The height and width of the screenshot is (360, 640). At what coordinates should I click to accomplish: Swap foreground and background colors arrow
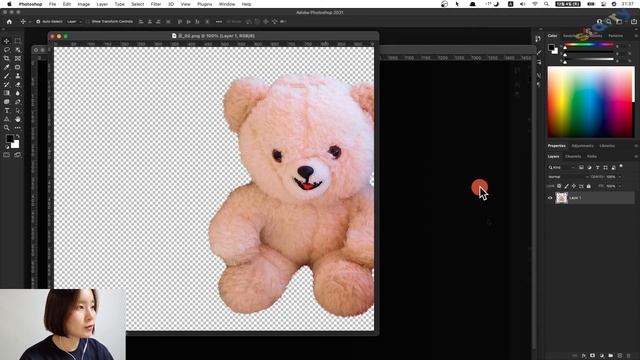(x=18, y=136)
